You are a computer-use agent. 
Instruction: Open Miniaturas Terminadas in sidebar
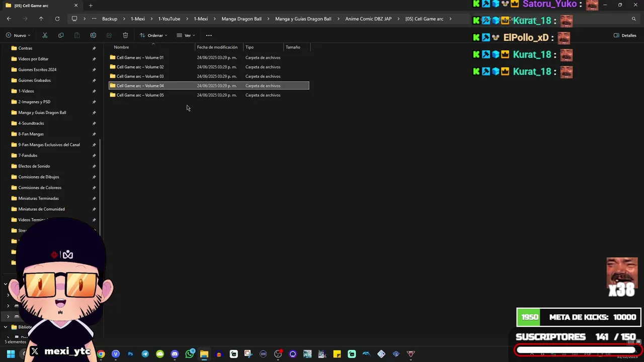click(x=38, y=198)
